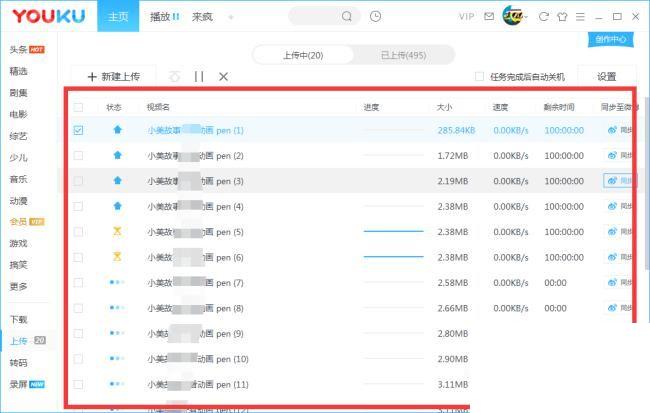The width and height of the screenshot is (650, 413).
Task: Pause all uploads with pause icon
Action: (199, 76)
